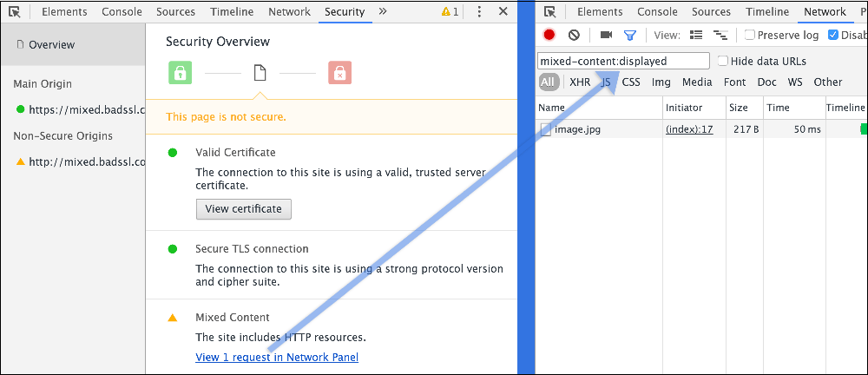868x375 pixels.
Task: Check the Hide data URLs option
Action: pyautogui.click(x=723, y=61)
